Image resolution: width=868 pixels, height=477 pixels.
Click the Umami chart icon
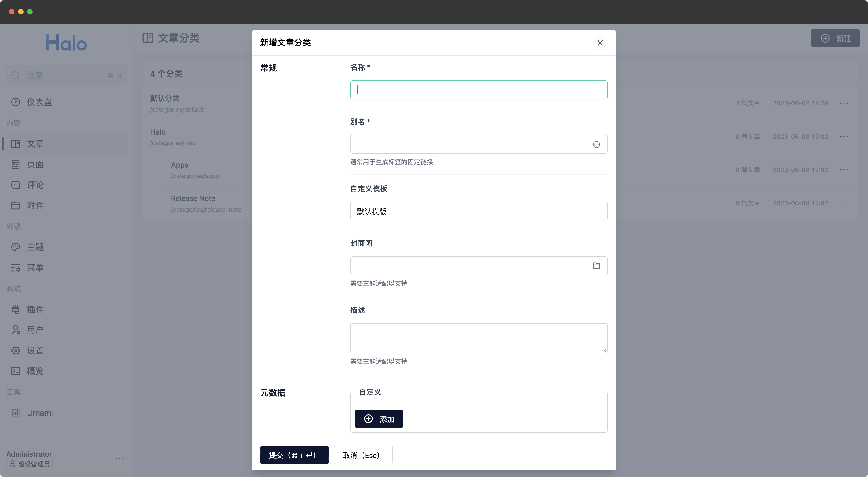(x=16, y=413)
